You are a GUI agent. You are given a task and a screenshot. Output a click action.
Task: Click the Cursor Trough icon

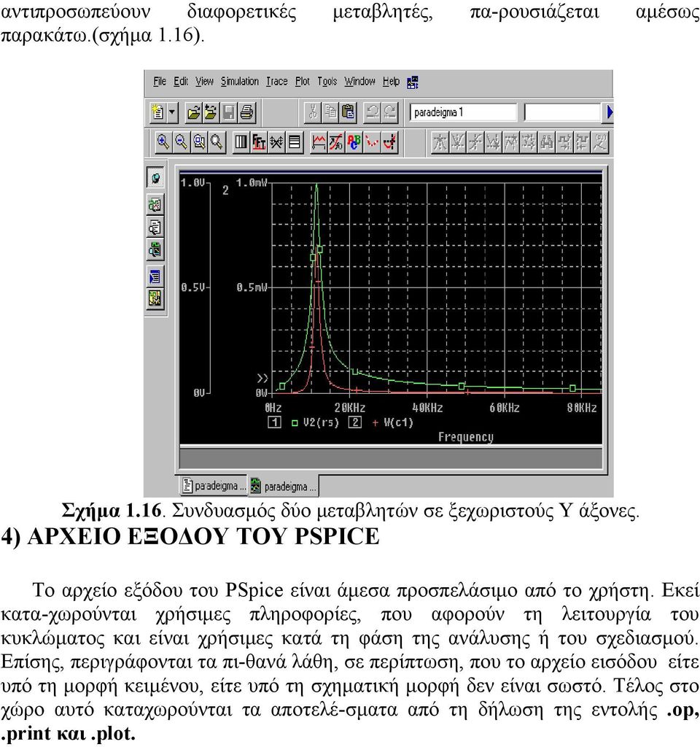[457, 142]
